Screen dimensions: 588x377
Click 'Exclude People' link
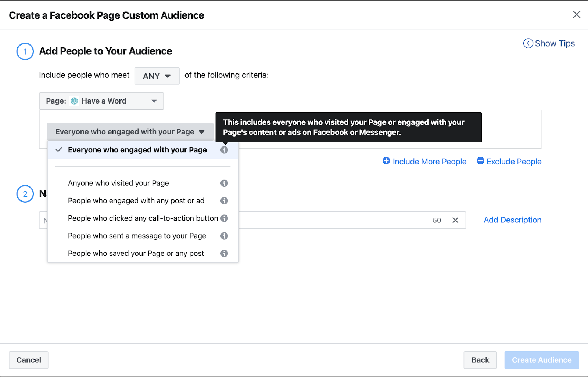[x=509, y=162]
